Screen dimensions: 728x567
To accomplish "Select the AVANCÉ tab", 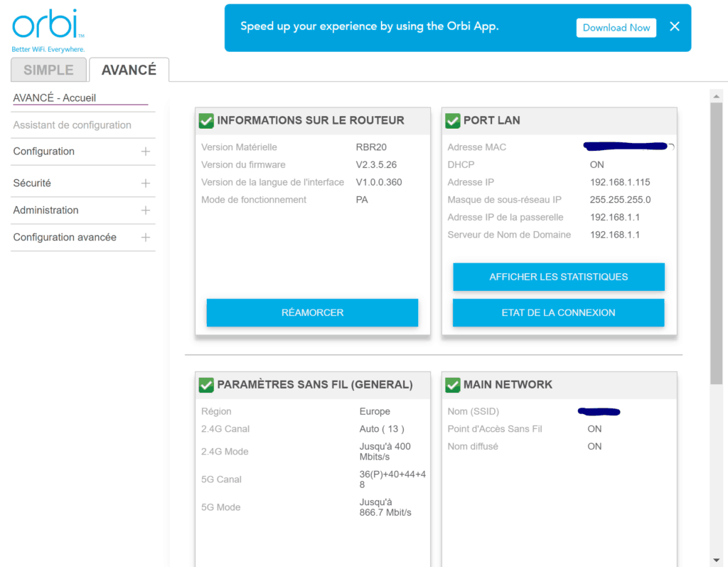I will pyautogui.click(x=129, y=70).
